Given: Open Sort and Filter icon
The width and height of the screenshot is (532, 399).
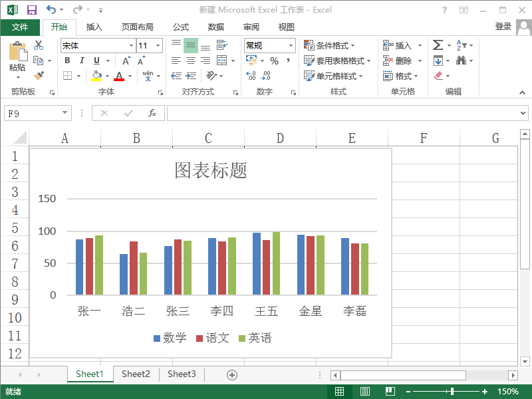Looking at the screenshot, I should click(x=462, y=45).
